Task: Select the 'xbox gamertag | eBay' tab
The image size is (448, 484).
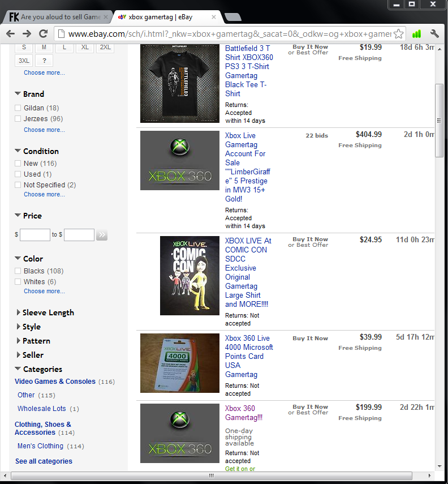Action: tap(167, 17)
